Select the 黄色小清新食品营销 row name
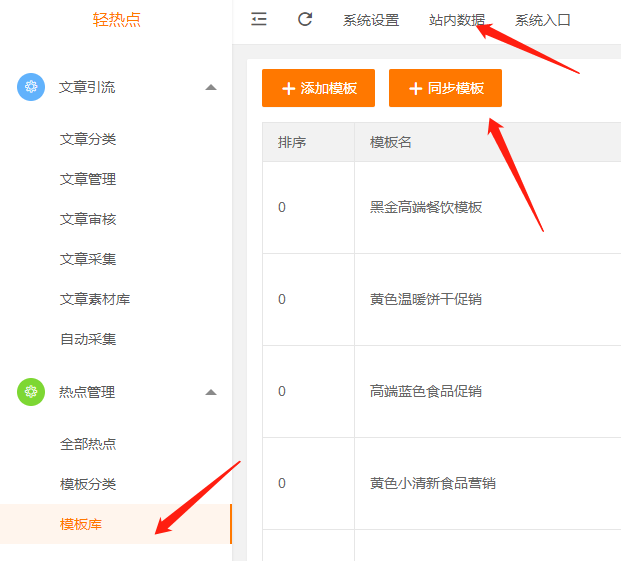The image size is (621, 561). click(x=433, y=483)
